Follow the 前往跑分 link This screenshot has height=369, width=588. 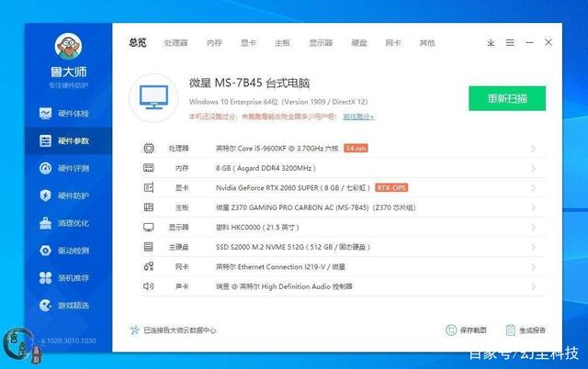358,117
